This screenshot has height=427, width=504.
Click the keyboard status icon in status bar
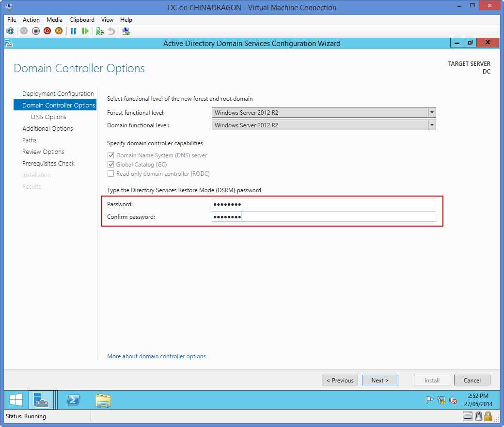tap(468, 416)
